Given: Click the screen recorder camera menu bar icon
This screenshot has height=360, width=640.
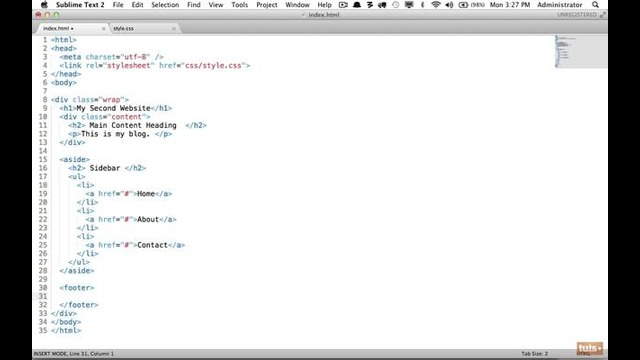Looking at the screenshot, I should coord(343,5).
